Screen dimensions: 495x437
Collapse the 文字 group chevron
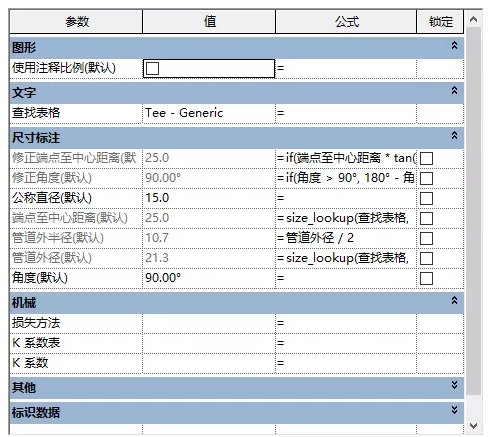point(454,90)
